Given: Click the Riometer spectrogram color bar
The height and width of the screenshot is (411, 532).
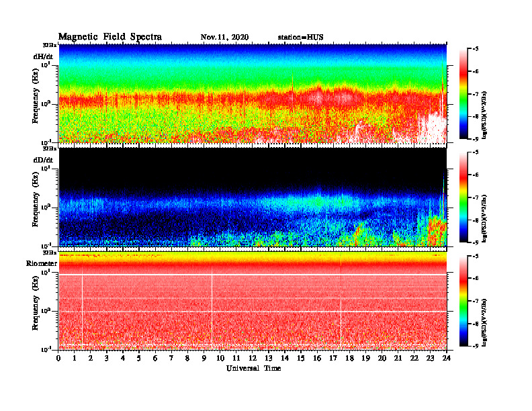Looking at the screenshot, I should pyautogui.click(x=463, y=301).
